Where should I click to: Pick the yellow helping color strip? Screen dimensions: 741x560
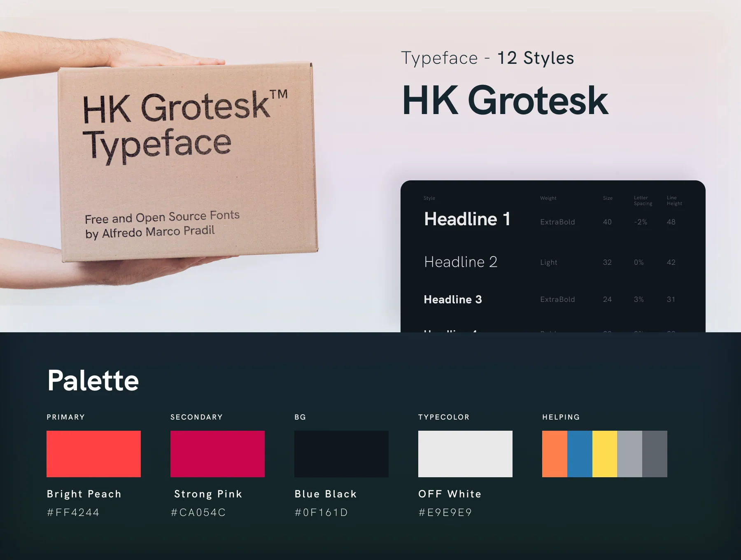pyautogui.click(x=605, y=454)
